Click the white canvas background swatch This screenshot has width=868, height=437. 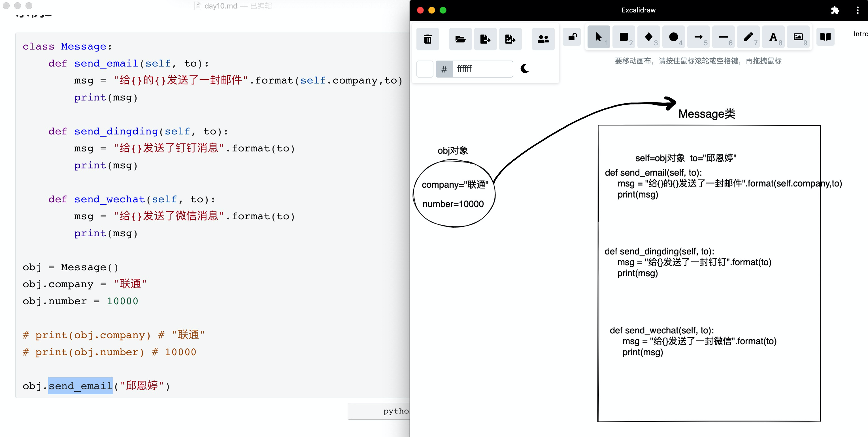pos(425,69)
